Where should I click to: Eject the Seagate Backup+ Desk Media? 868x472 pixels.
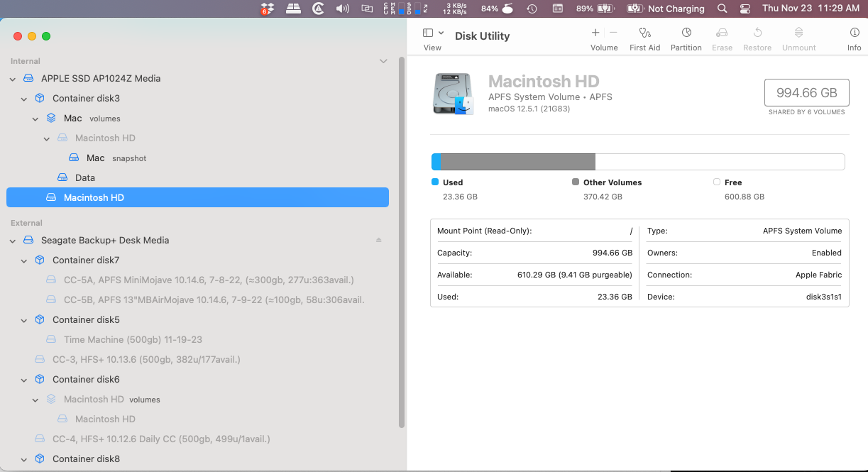378,241
